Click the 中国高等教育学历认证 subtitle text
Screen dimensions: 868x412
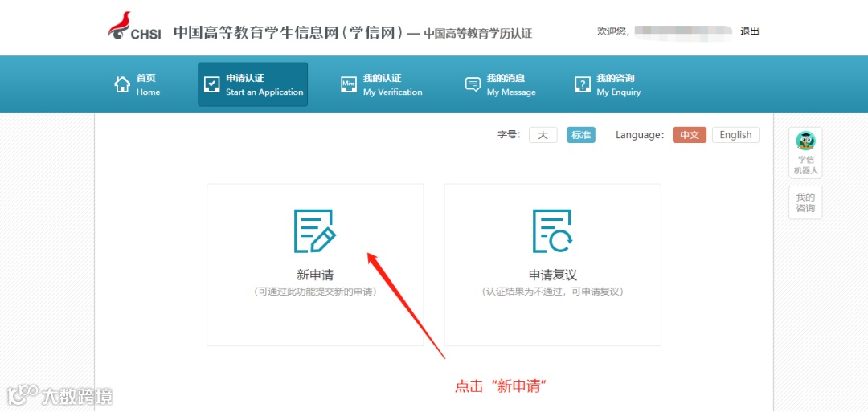[477, 33]
